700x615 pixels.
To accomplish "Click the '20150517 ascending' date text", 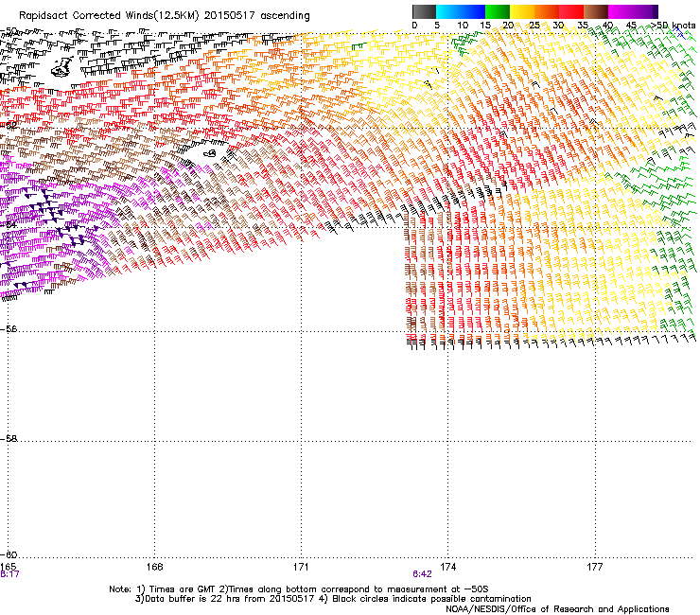I will coord(256,16).
